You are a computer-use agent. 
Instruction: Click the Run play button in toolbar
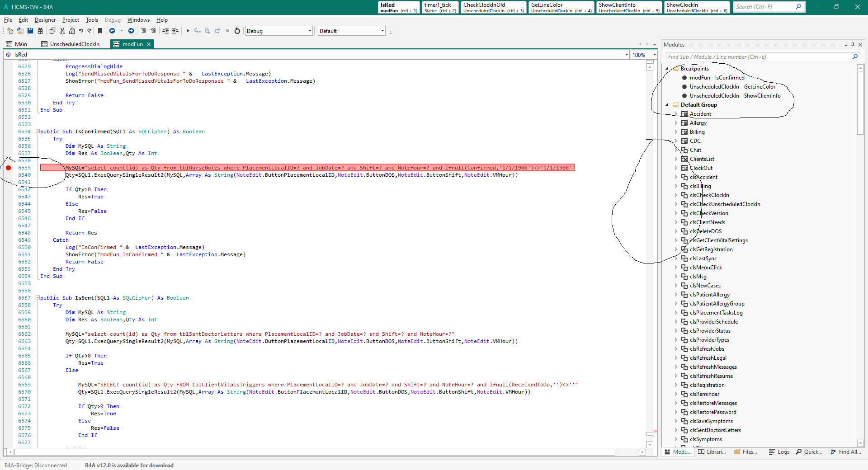pos(188,31)
